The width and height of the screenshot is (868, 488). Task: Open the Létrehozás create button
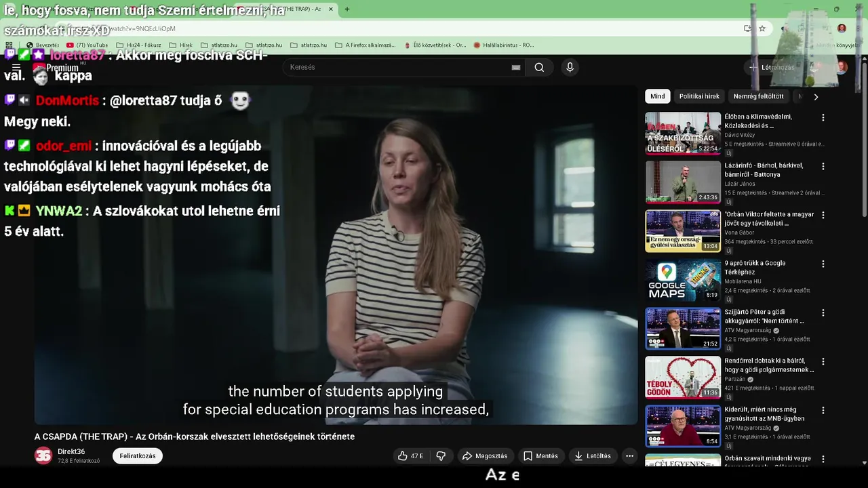click(x=772, y=67)
